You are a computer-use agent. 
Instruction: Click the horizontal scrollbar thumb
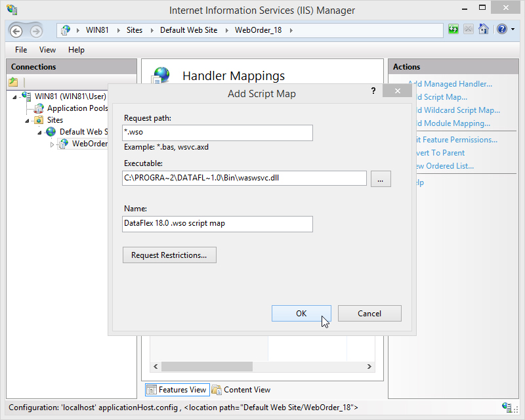click(207, 366)
